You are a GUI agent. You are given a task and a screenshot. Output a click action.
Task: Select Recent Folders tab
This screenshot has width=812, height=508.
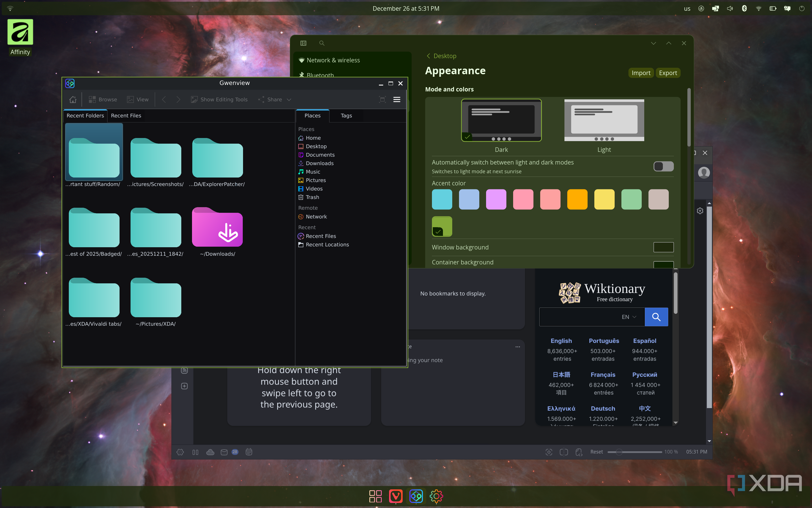click(x=85, y=116)
